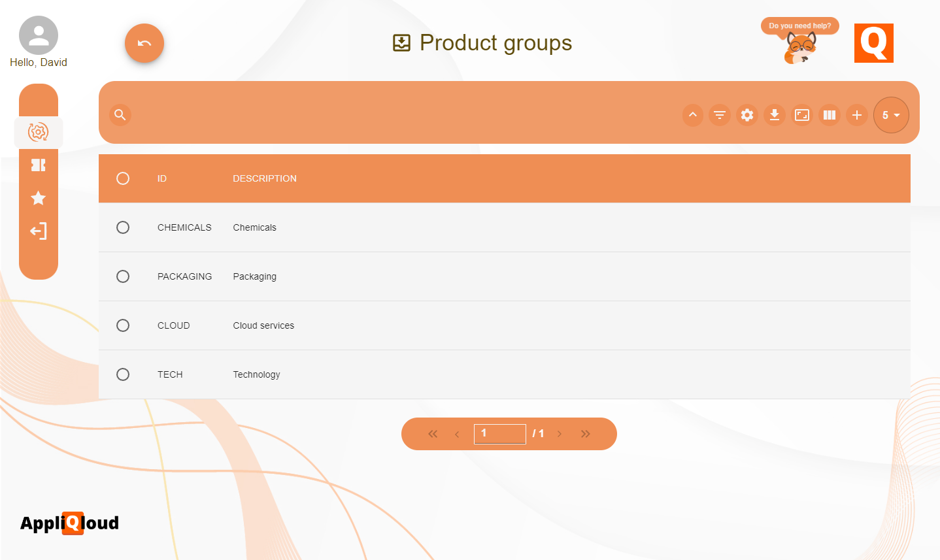
Task: Collapse the toolbar with the chevron
Action: pyautogui.click(x=692, y=115)
